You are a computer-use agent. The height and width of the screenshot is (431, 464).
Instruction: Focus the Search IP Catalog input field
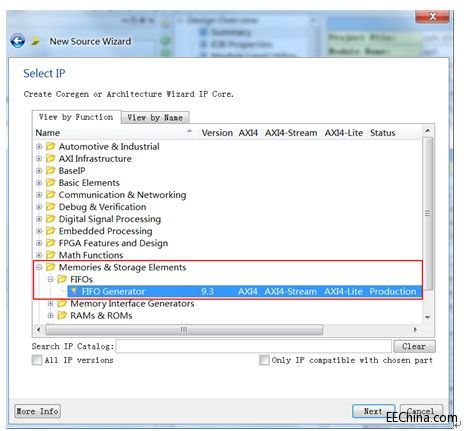coord(254,346)
